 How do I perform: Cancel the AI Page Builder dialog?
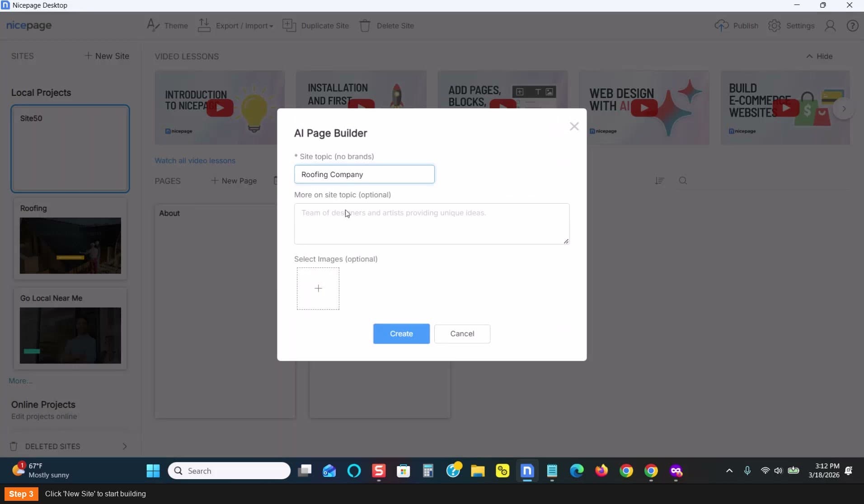tap(462, 334)
